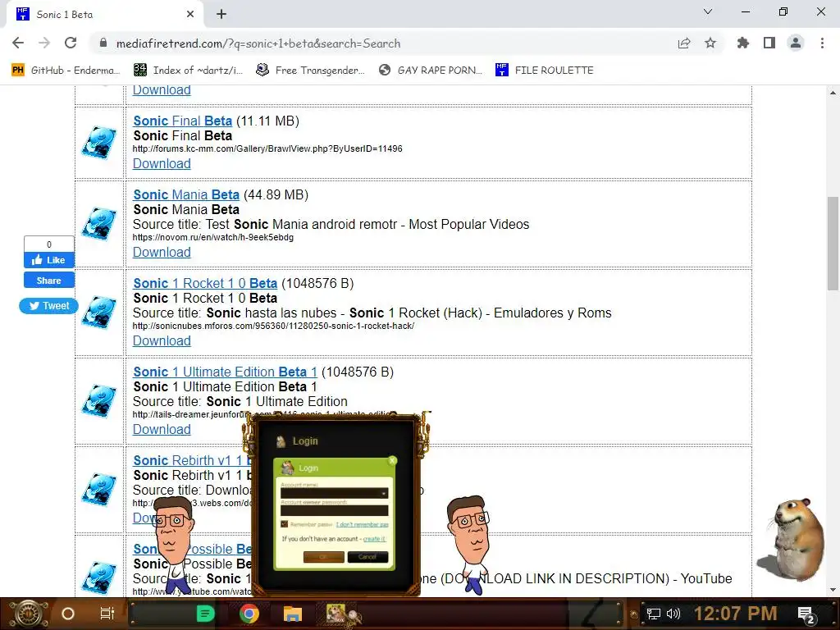Click the share page icon in address bar

click(684, 43)
